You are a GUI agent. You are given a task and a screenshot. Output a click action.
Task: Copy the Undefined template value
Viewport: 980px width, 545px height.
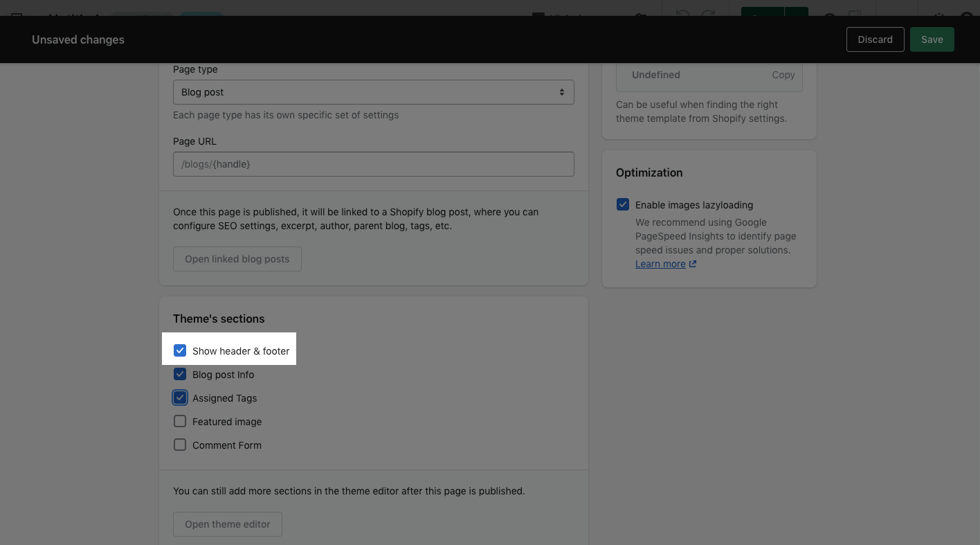tap(783, 75)
